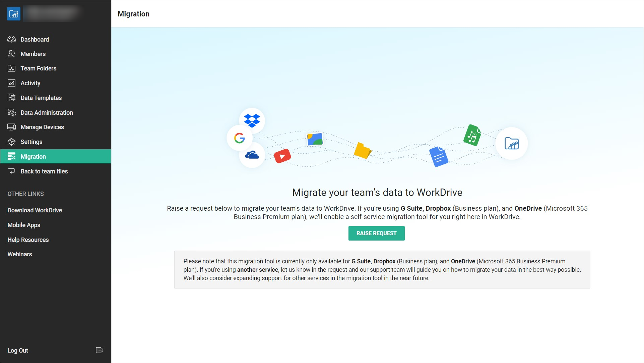Image resolution: width=644 pixels, height=363 pixels.
Task: Select the Data Templates icon
Action: [x=11, y=98]
